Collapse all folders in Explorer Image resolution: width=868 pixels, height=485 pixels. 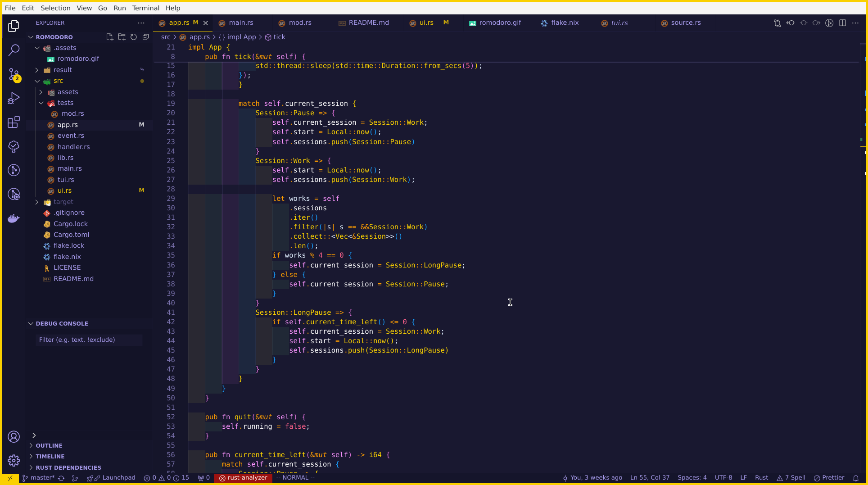coord(145,37)
